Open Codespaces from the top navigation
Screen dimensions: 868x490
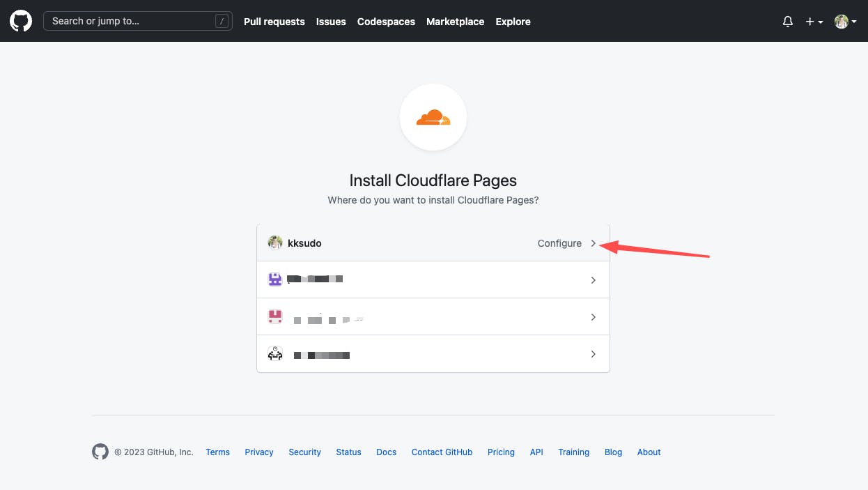(x=386, y=22)
